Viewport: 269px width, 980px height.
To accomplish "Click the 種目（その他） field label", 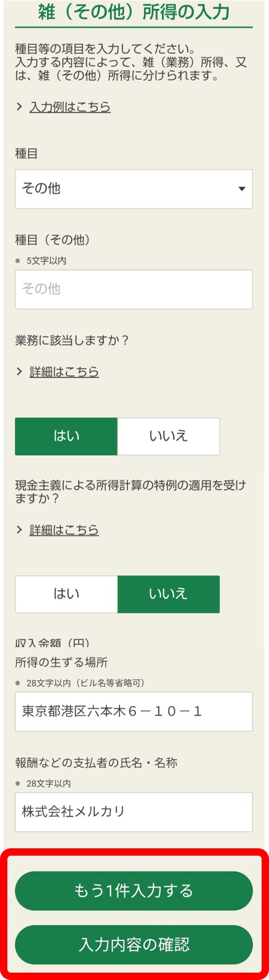I will click(53, 240).
